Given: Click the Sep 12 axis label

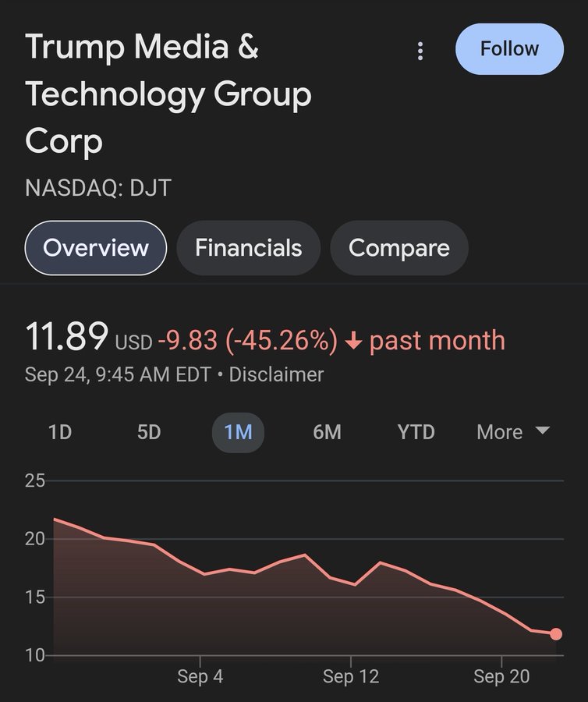Looking at the screenshot, I should (x=350, y=676).
